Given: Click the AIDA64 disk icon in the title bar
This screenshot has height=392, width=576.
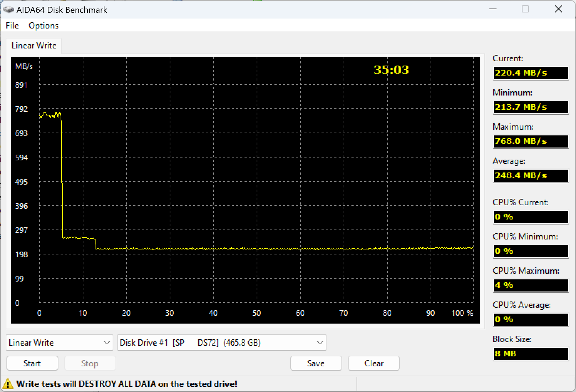Looking at the screenshot, I should (8, 10).
